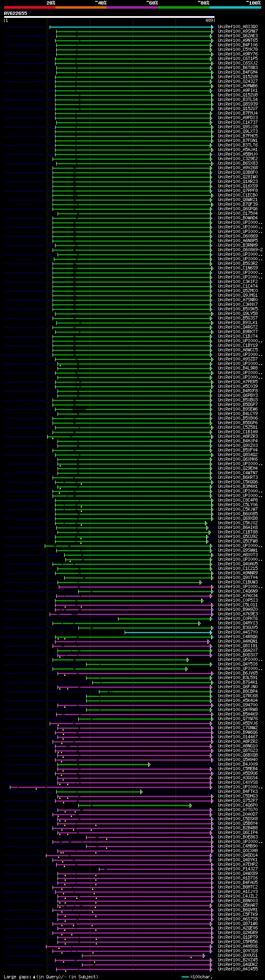Select hit label UniRef100_B3TLT6

pyautogui.click(x=238, y=145)
